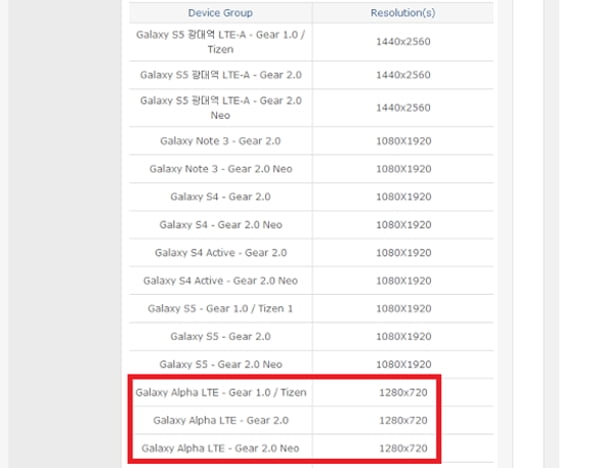Screen dimensions: 600x468
Task: Click the Resolution(s) column header
Action: [404, 13]
